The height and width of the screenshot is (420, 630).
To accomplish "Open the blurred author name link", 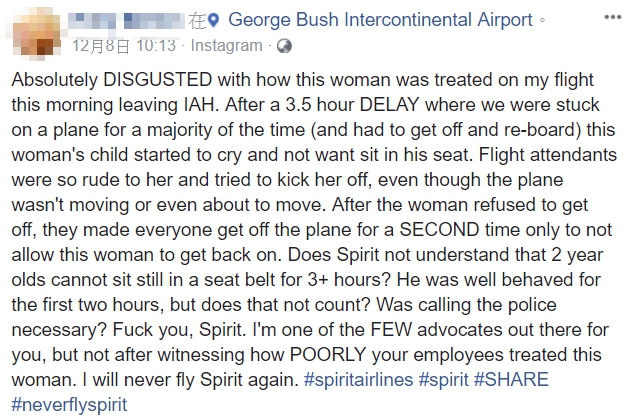I will [131, 19].
